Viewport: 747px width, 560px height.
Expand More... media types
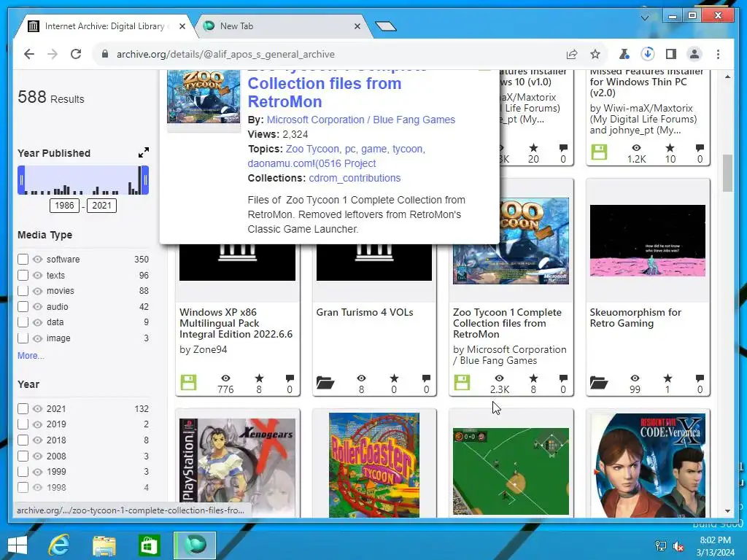pos(31,356)
